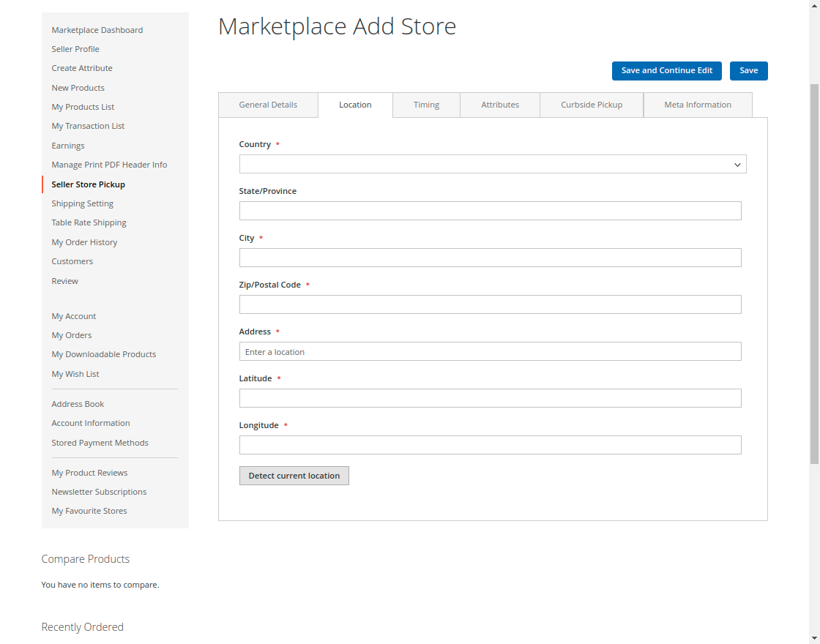This screenshot has height=644, width=820.
Task: Expand the Country selection list arrow
Action: click(x=737, y=164)
